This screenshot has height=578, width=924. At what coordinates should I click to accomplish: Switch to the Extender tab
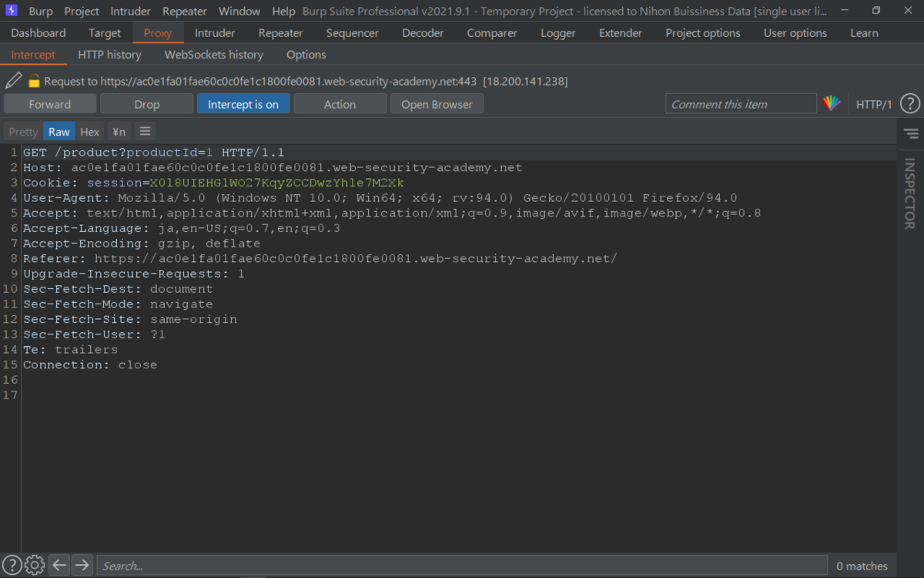pos(621,33)
